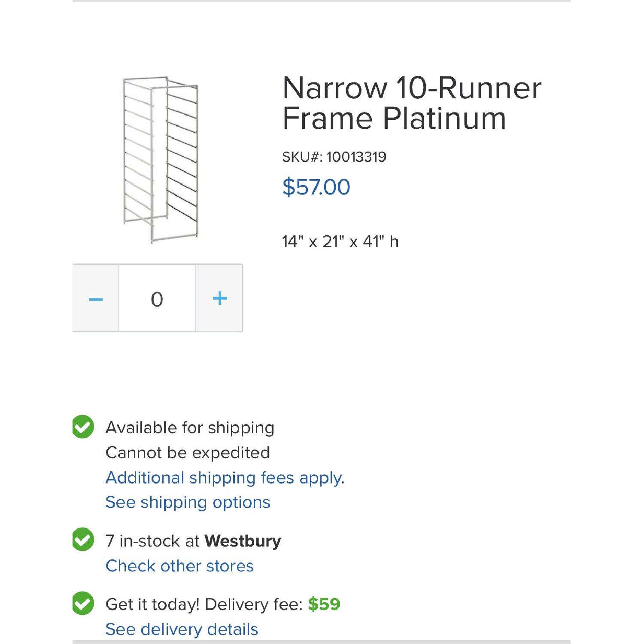Screen dimensions: 644x644
Task: Click the green shipping availability checkmark icon
Action: point(83,427)
